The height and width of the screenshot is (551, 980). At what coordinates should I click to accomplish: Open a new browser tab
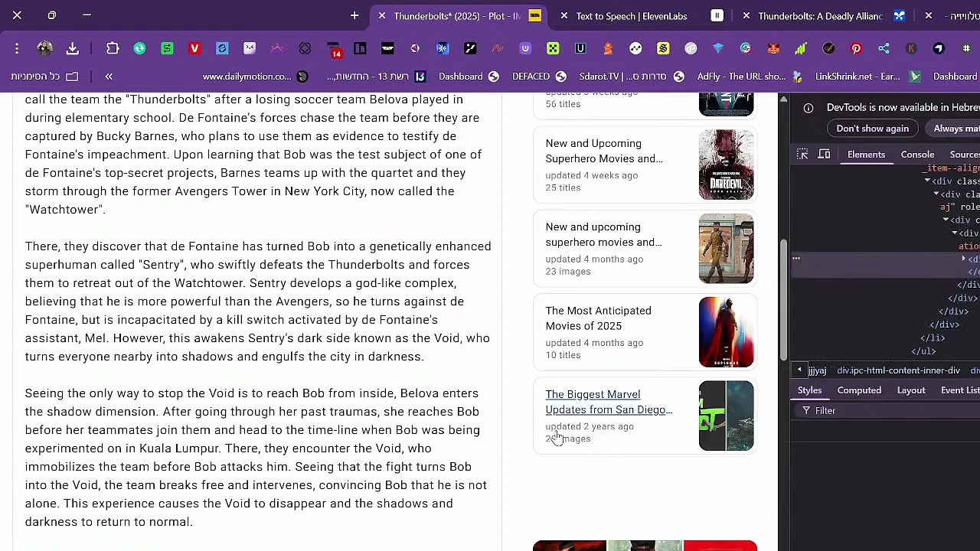354,15
